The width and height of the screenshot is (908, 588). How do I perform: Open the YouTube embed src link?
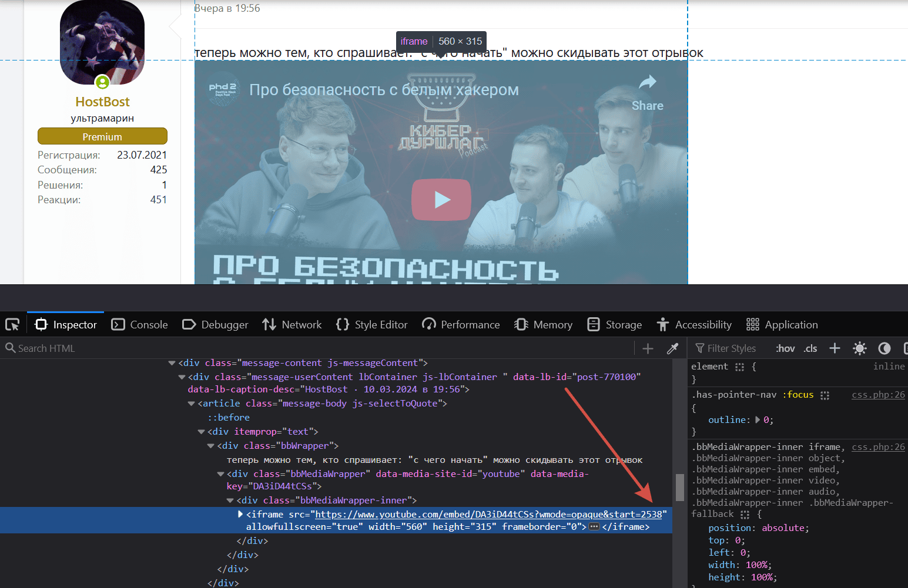(x=488, y=515)
